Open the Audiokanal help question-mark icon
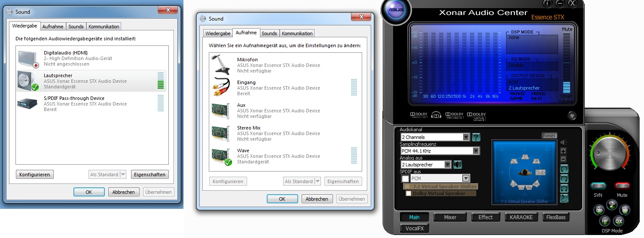 [x=476, y=137]
